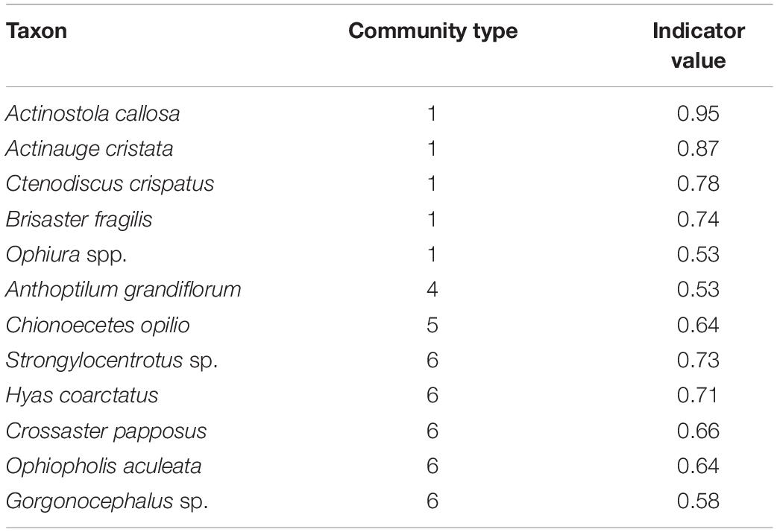
Task: Click the Crossaster papposus taxon name
Action: (105, 431)
